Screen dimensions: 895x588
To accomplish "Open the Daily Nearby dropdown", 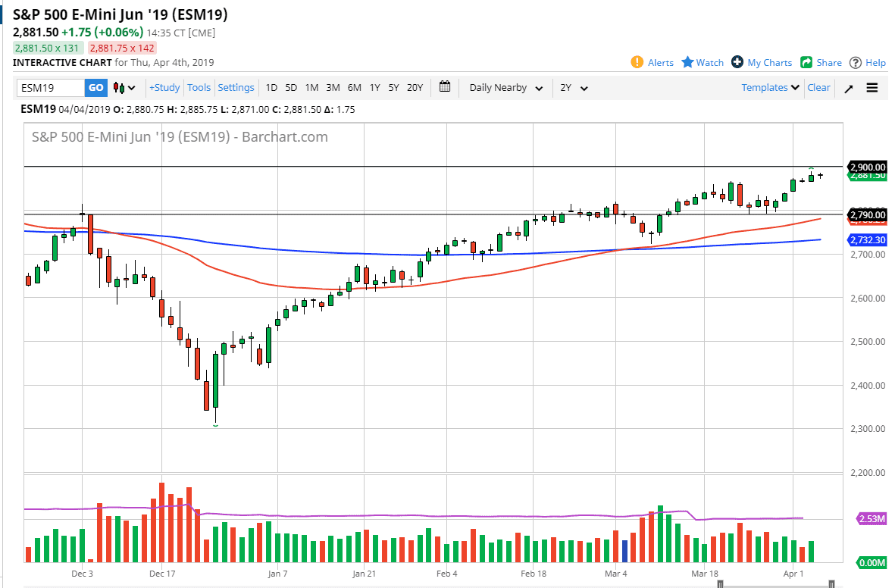I will point(504,88).
